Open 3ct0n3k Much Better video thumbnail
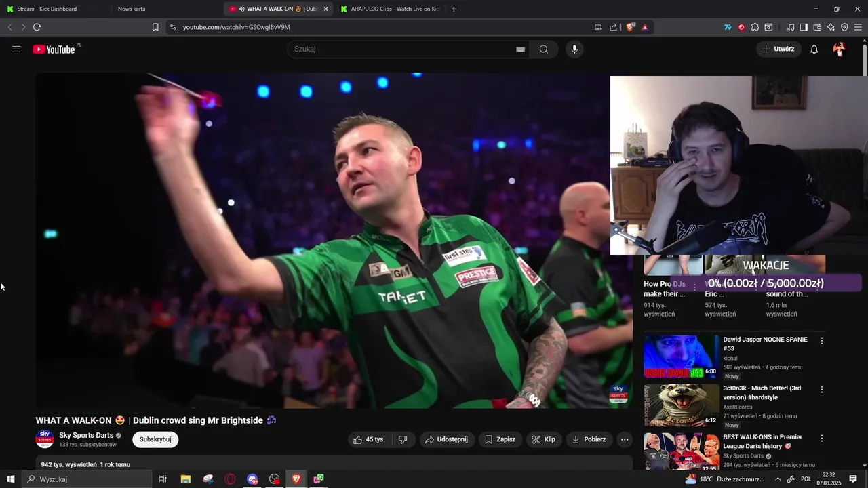The width and height of the screenshot is (868, 488). pyautogui.click(x=681, y=405)
